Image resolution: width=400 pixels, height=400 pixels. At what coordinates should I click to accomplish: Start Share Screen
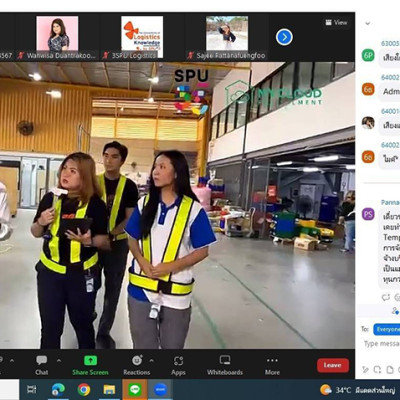click(90, 365)
